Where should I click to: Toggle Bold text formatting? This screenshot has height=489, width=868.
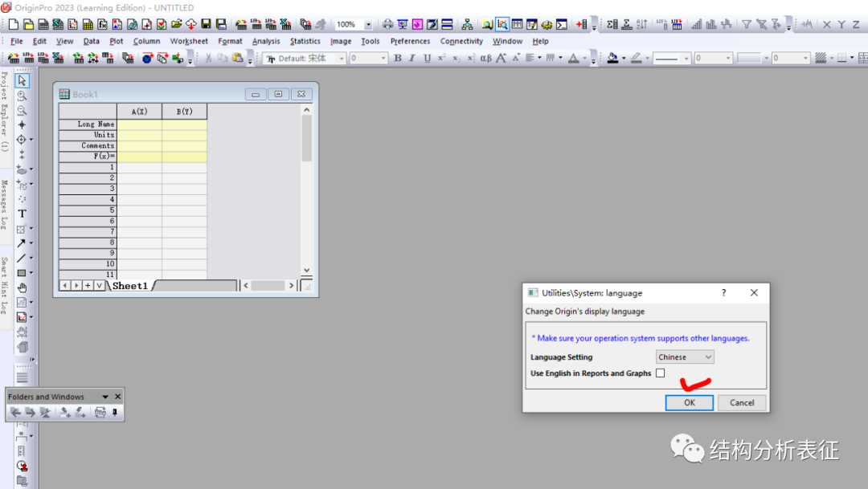click(398, 58)
